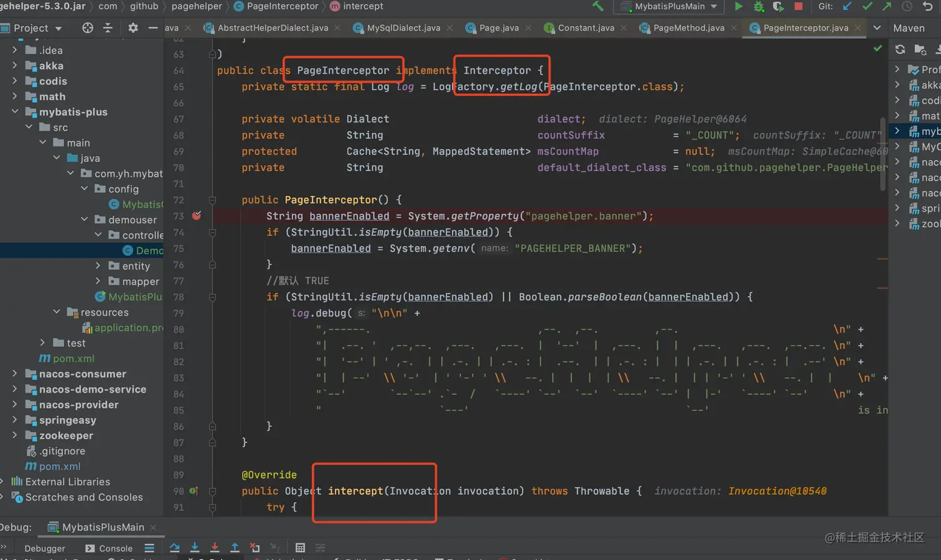This screenshot has height=560, width=941.
Task: Run MybatisPlusMain with green play icon
Action: pos(739,6)
